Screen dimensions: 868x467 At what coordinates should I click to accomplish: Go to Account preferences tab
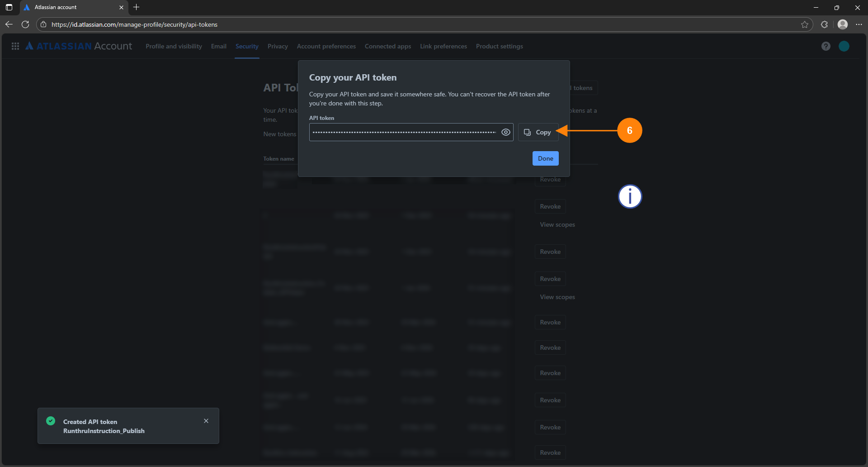pyautogui.click(x=326, y=46)
